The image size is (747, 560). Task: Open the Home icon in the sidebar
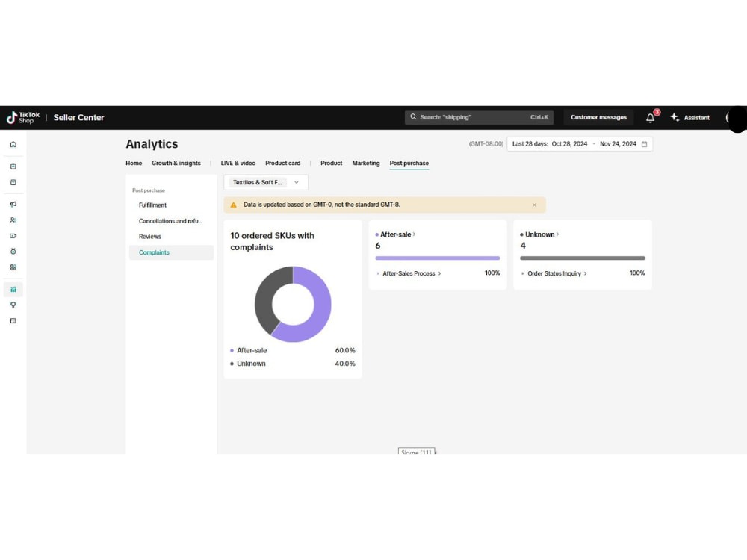point(13,144)
